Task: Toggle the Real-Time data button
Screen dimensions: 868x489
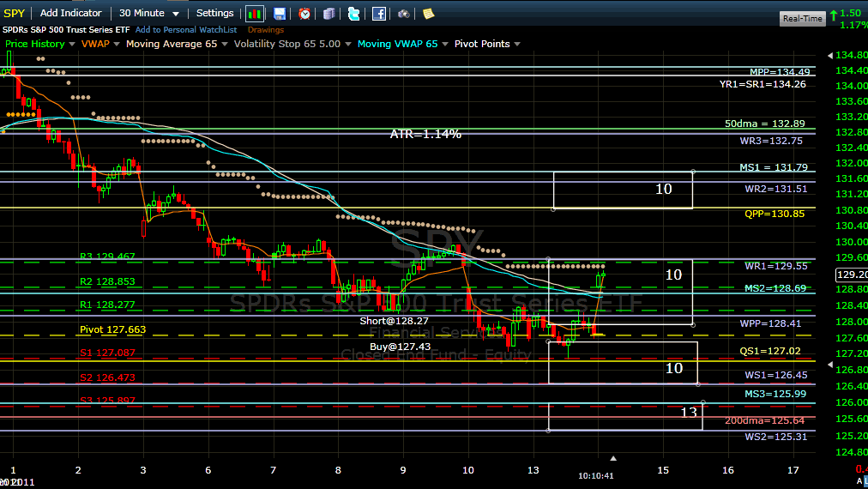Action: 803,18
